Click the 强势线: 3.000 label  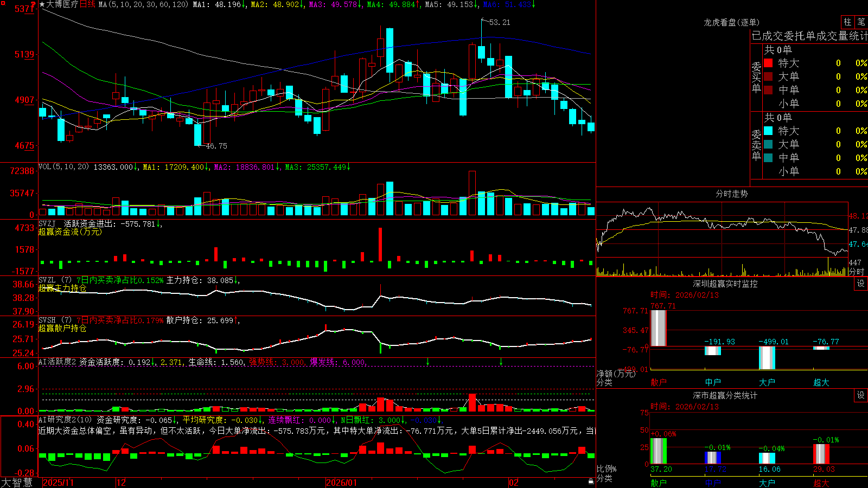(277, 362)
